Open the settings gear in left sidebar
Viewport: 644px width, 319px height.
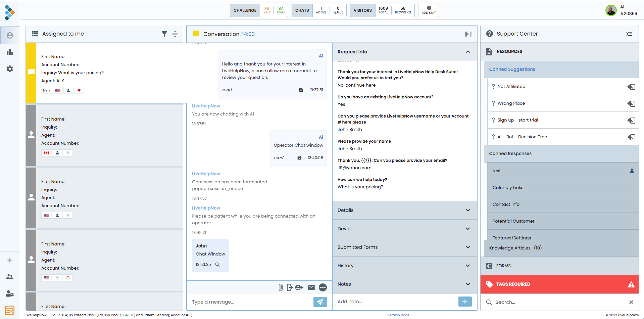(x=10, y=69)
